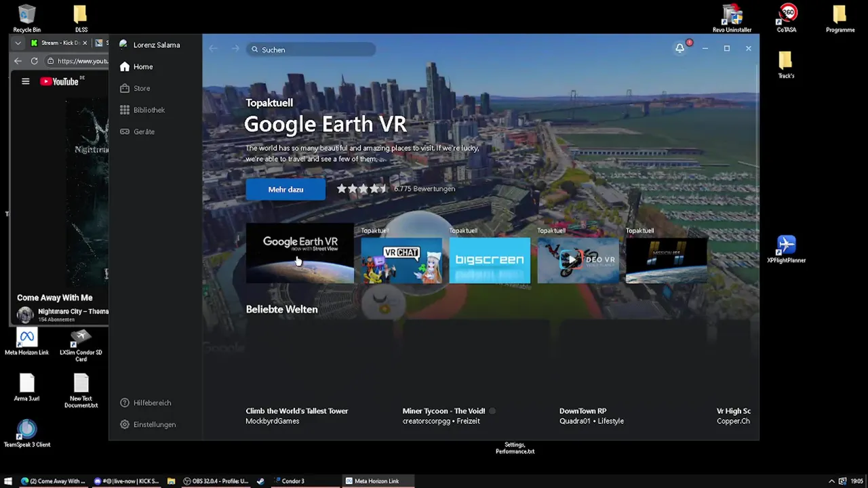This screenshot has height=488, width=868.
Task: Open Einstellungen settings in sidebar
Action: tap(147, 424)
